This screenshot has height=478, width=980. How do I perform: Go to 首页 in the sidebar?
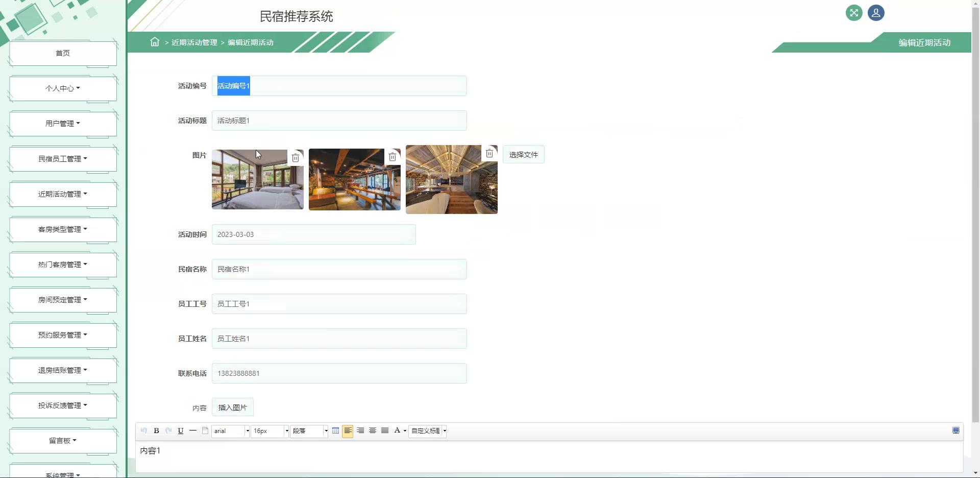coord(63,53)
